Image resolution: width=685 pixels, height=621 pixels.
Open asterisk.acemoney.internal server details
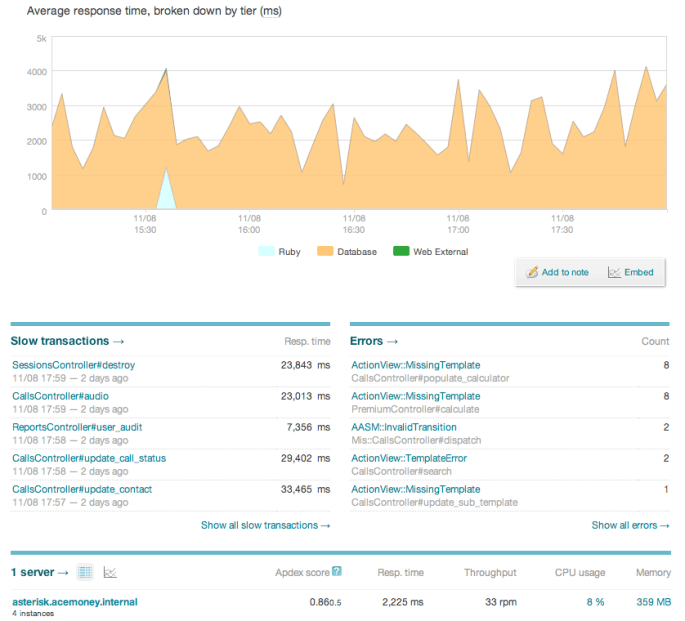click(74, 602)
